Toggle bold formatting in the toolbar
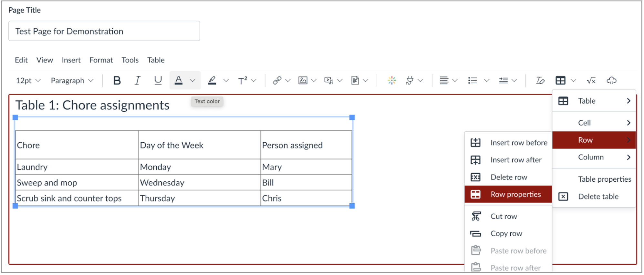 pyautogui.click(x=117, y=80)
